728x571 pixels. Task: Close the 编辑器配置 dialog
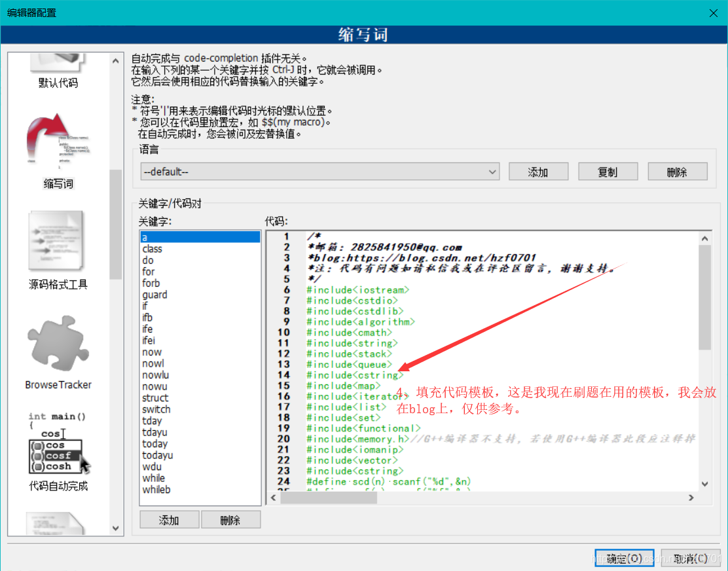pos(714,13)
